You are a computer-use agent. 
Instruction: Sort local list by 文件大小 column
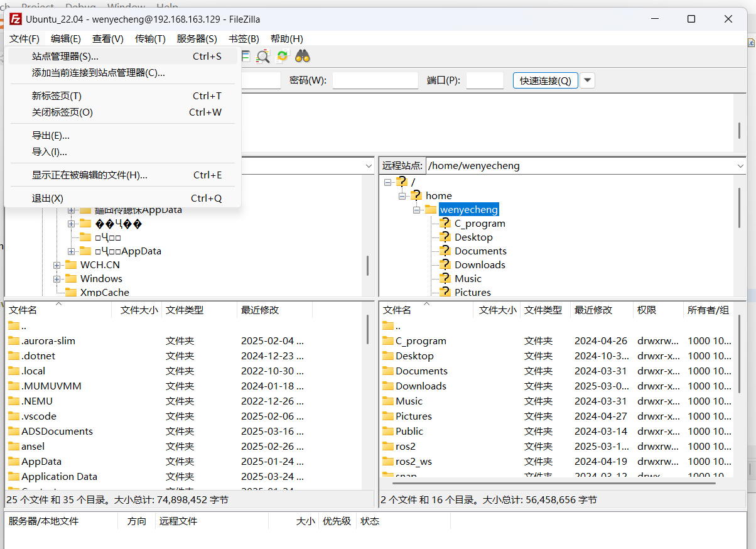click(137, 310)
